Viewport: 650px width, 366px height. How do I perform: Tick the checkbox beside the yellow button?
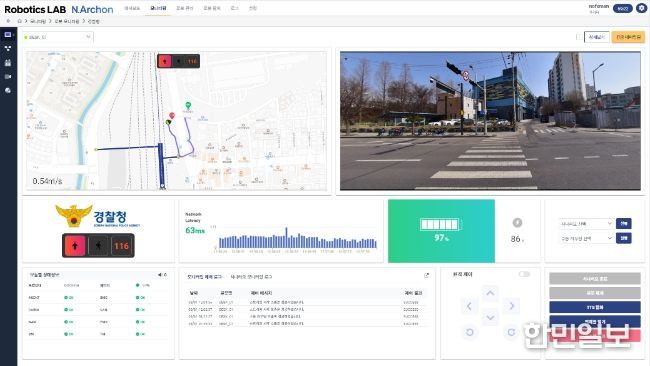(579, 37)
